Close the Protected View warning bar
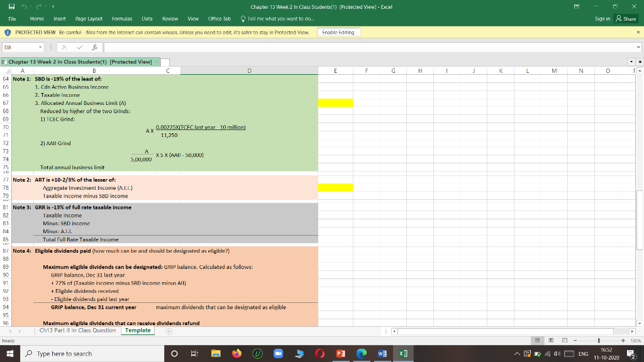This screenshot has height=362, width=644. pos(638,32)
